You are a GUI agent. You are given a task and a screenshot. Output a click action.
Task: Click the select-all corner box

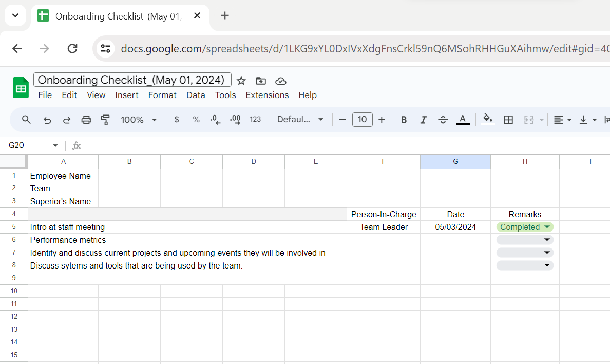point(14,161)
